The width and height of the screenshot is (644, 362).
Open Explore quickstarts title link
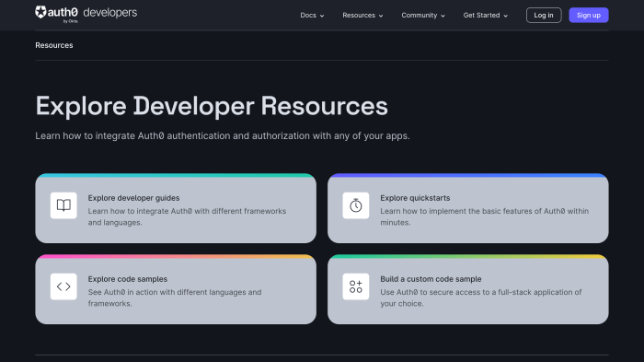415,198
